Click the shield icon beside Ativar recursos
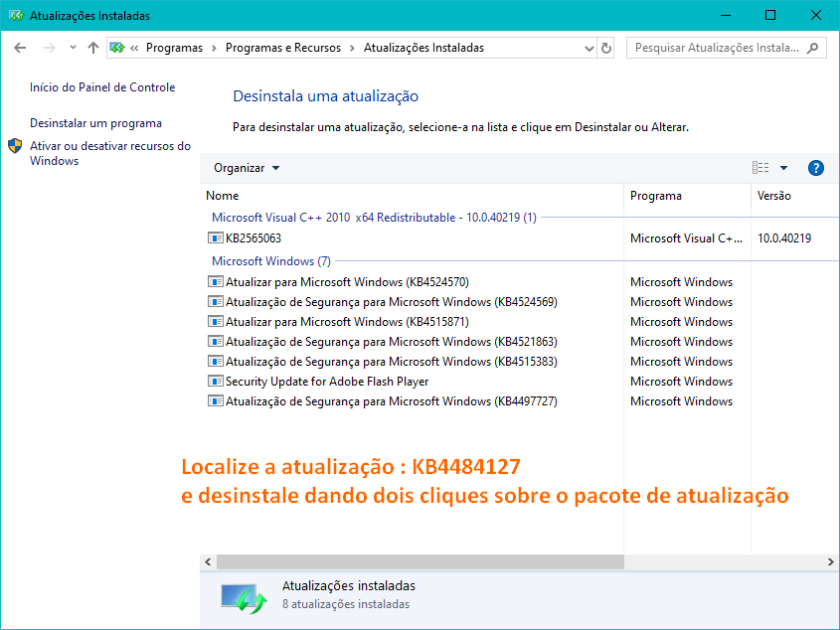 coord(15,146)
